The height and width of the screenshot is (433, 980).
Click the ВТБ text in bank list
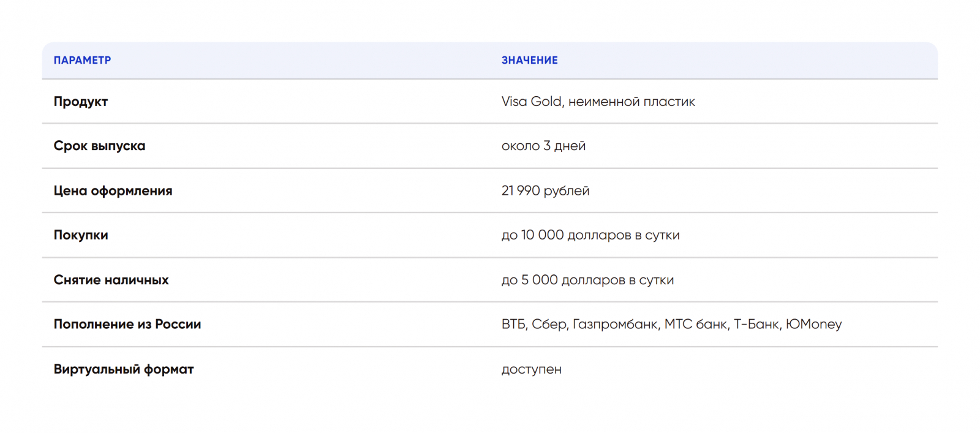click(513, 325)
